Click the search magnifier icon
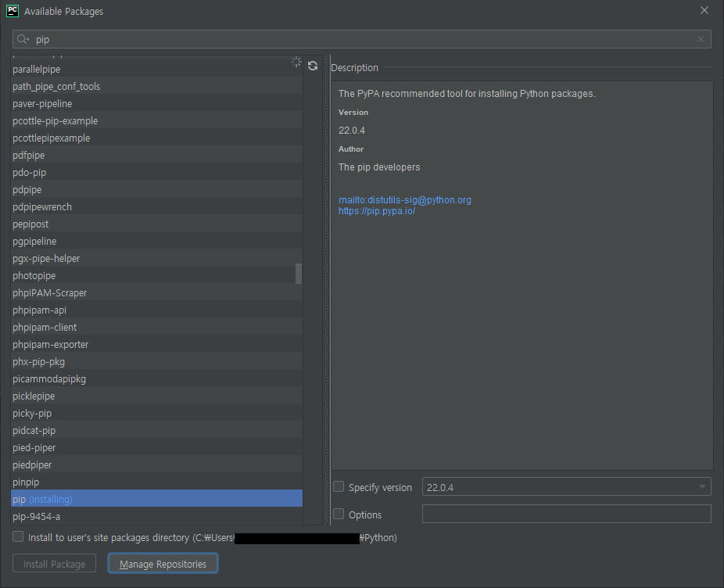The image size is (724, 588). click(23, 39)
